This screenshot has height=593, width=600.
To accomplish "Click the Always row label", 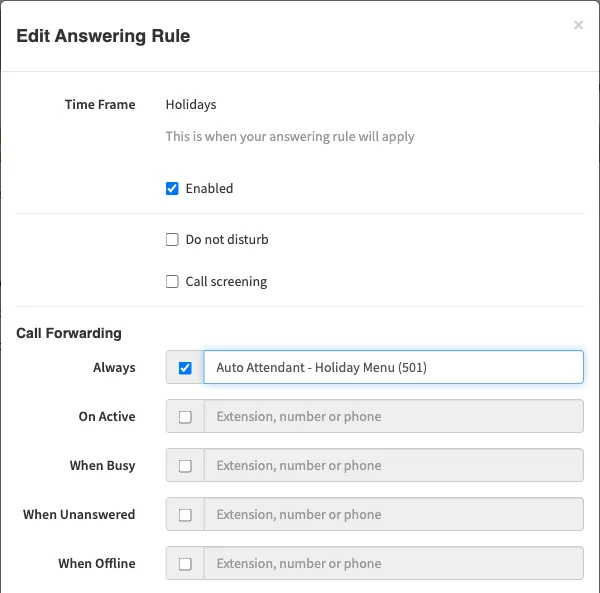I will click(114, 368).
